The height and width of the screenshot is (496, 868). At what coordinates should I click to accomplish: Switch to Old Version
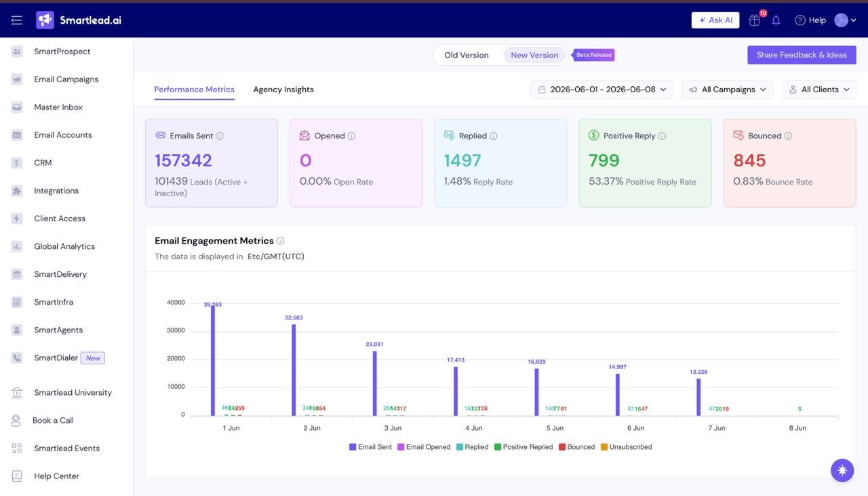click(x=467, y=55)
